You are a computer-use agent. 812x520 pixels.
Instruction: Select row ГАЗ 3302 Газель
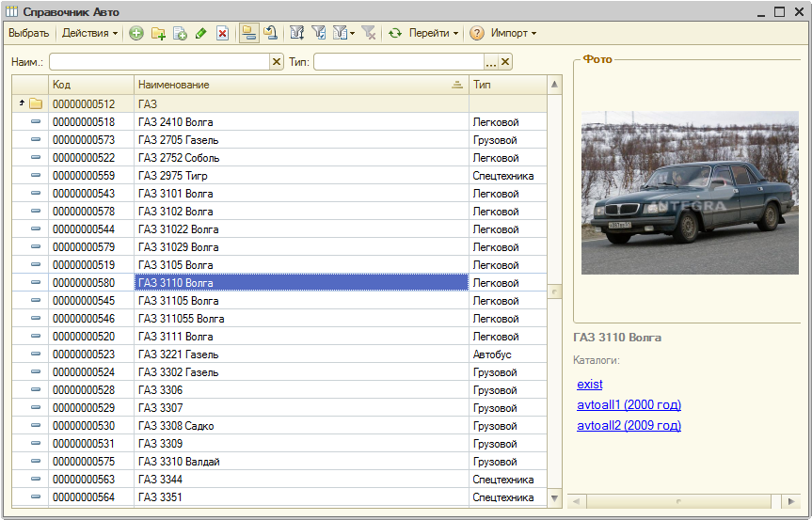pos(279,372)
